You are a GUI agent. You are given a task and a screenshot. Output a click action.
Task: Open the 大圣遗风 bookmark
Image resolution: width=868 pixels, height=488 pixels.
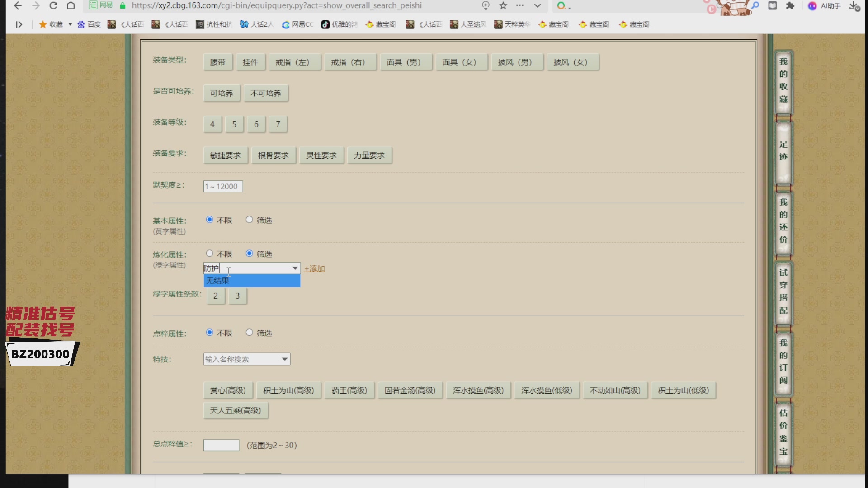click(468, 24)
